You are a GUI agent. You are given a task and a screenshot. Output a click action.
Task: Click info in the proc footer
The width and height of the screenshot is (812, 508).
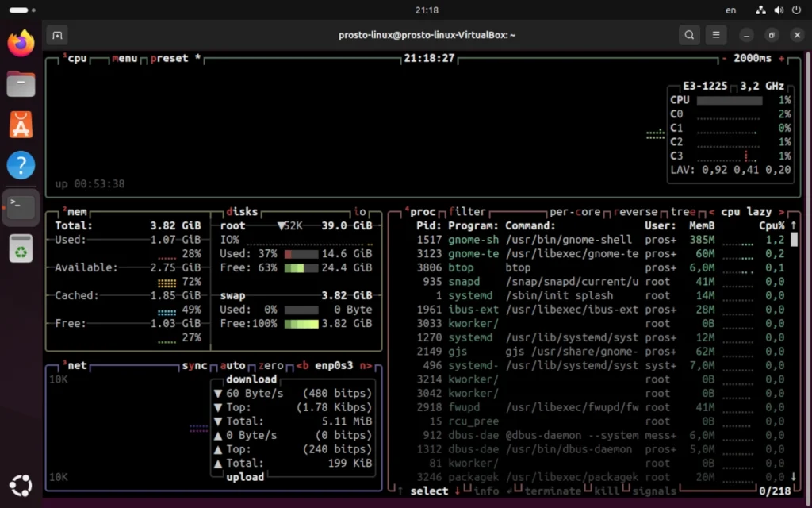tap(486, 491)
